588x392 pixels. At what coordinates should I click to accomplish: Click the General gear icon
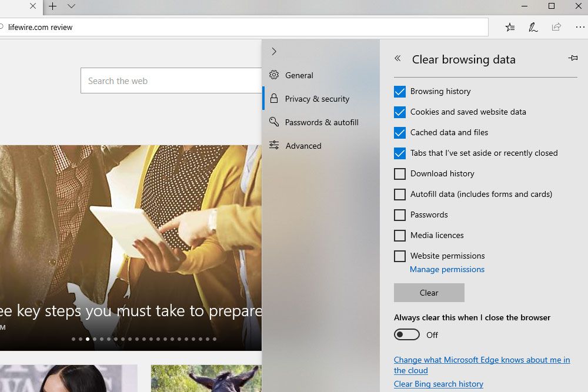click(x=274, y=75)
